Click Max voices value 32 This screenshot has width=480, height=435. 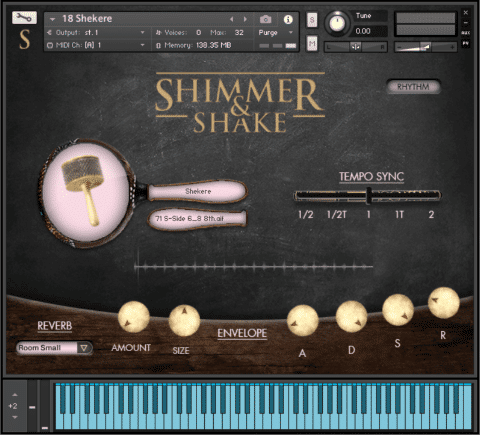239,33
